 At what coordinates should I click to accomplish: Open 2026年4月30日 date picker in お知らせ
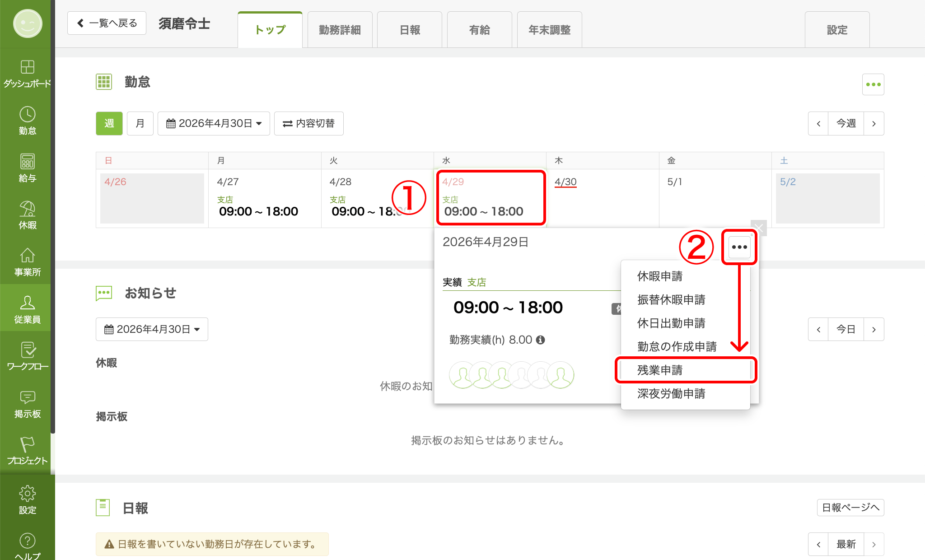152,329
